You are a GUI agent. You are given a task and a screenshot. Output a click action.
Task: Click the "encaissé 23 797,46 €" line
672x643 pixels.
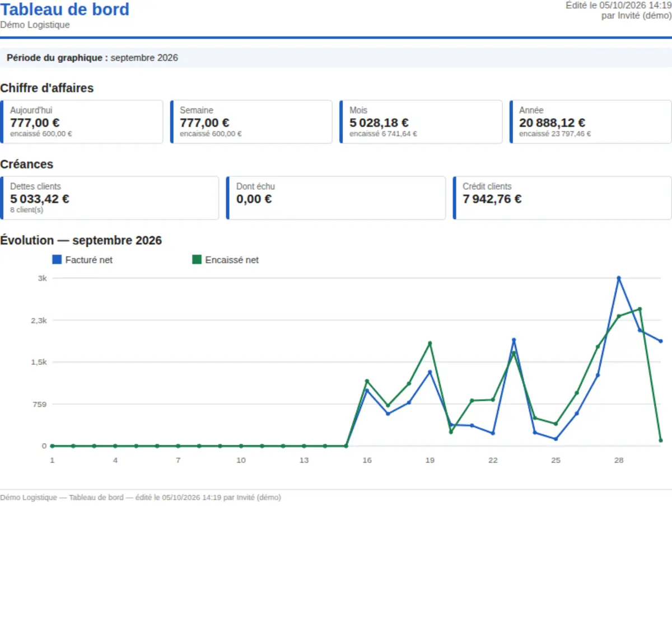pyautogui.click(x=555, y=134)
